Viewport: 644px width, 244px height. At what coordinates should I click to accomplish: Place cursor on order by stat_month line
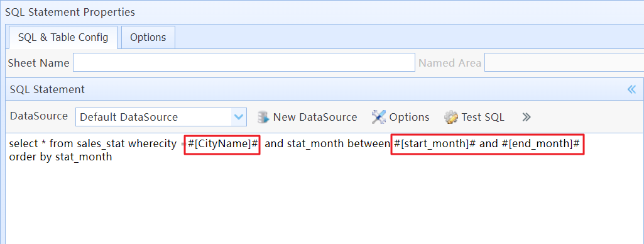[60, 157]
